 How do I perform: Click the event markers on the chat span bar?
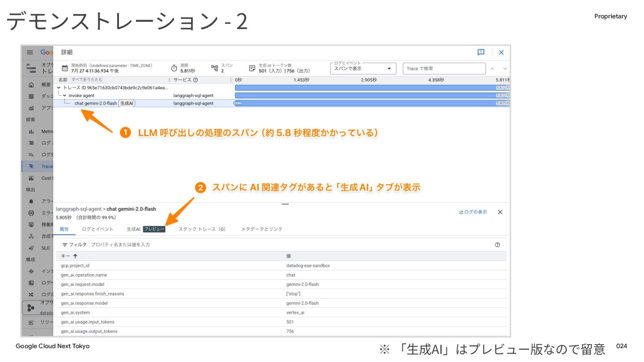coord(237,103)
